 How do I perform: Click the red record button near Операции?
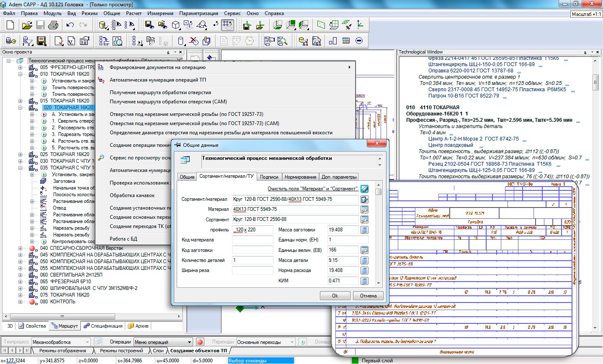pos(200,342)
